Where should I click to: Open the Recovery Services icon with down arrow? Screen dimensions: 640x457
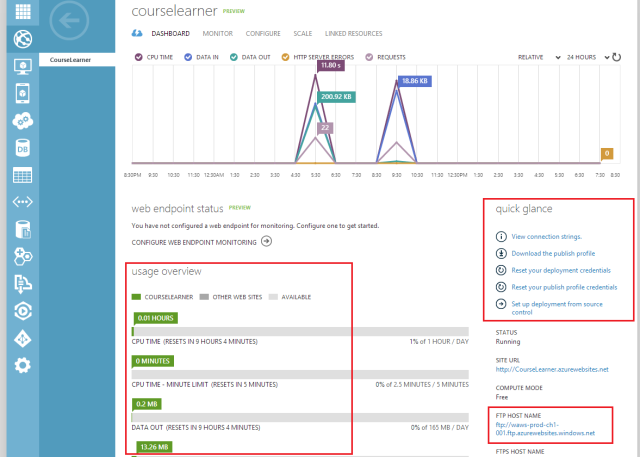point(23,284)
